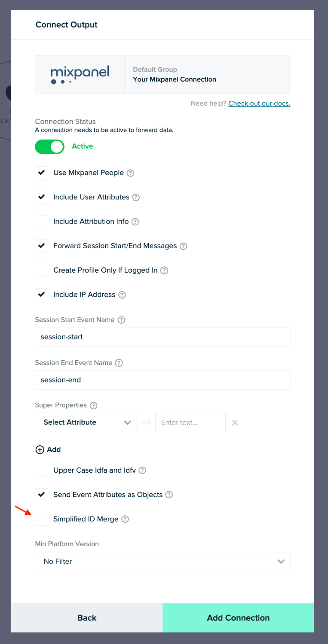Show help for Forward Session Start/End Messages
328x644 pixels.
tap(183, 246)
